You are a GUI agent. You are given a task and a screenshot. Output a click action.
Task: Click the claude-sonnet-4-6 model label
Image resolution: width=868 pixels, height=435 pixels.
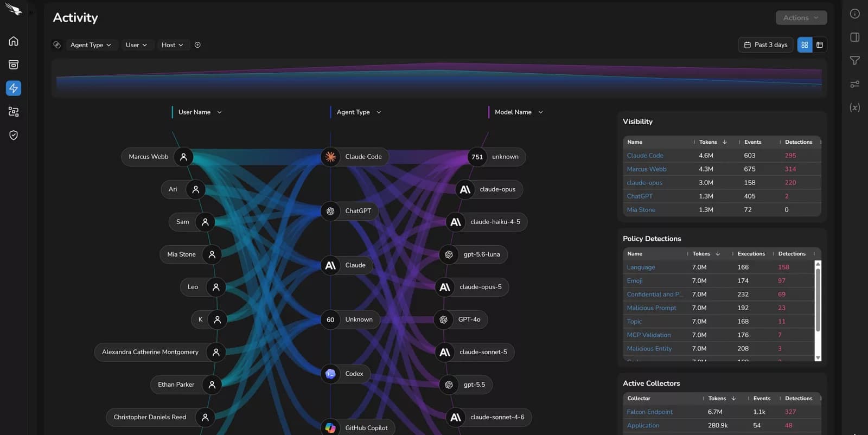[497, 417]
